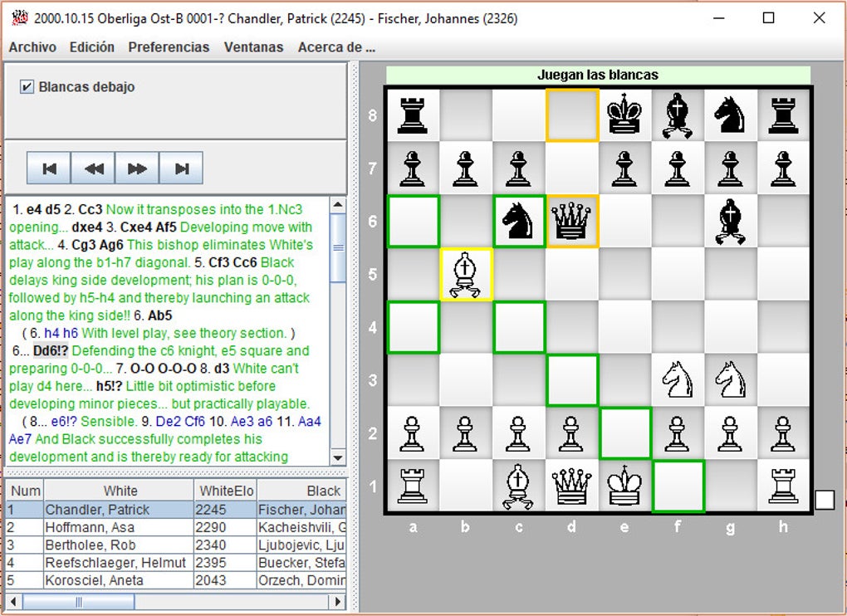The image size is (847, 616).
Task: Select the white king on e1
Action: pos(625,486)
